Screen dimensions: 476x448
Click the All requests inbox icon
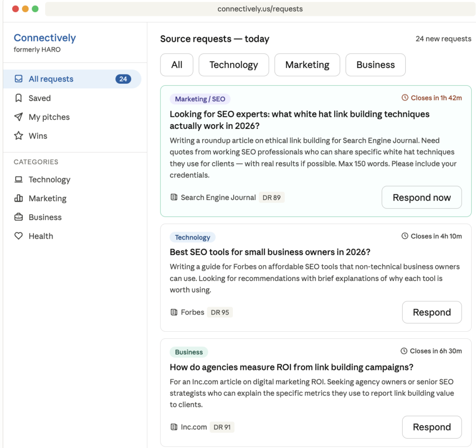tap(19, 79)
